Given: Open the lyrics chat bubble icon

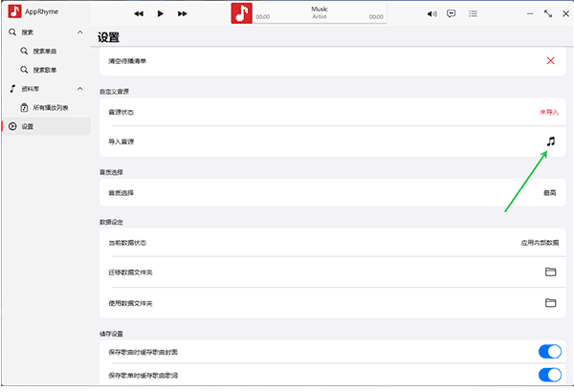Looking at the screenshot, I should coord(452,13).
